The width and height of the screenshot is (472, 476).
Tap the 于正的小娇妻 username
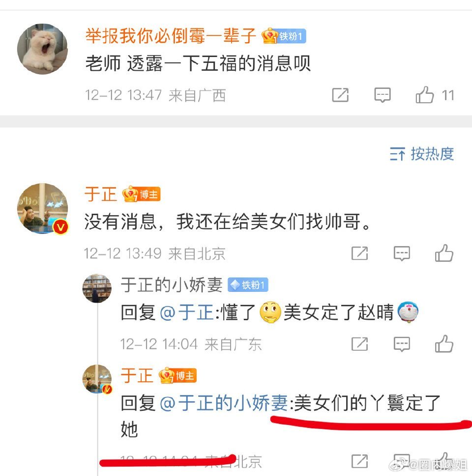pos(172,285)
